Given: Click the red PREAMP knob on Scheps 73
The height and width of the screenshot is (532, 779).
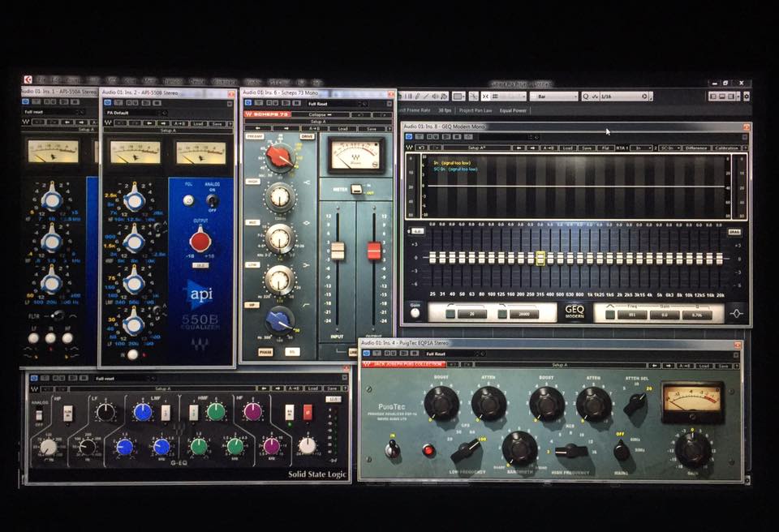Looking at the screenshot, I should pyautogui.click(x=280, y=157).
